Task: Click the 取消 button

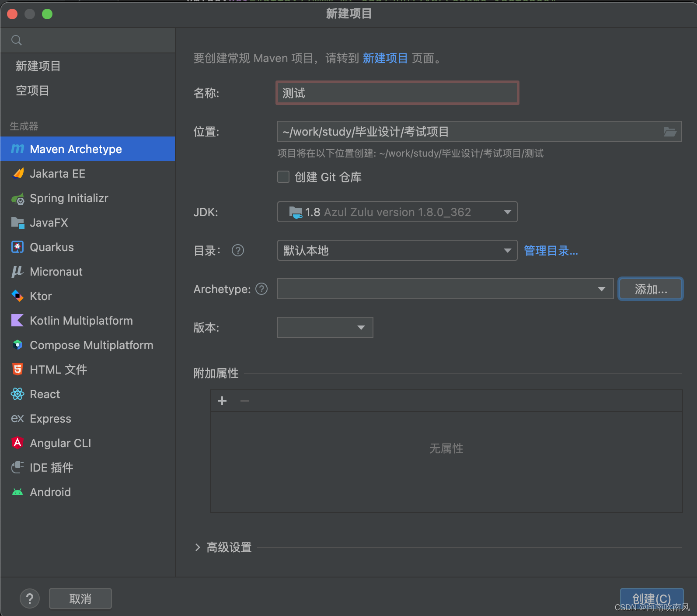Action: coord(80,598)
